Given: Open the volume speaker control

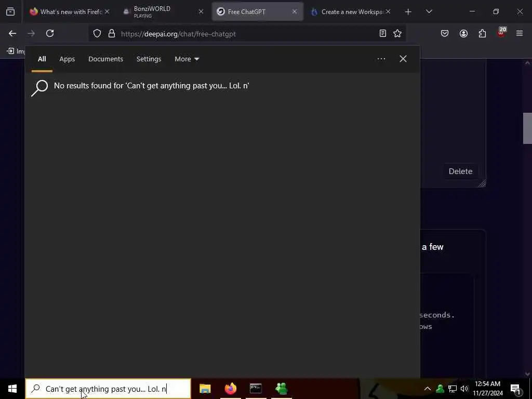Looking at the screenshot, I should point(464,389).
